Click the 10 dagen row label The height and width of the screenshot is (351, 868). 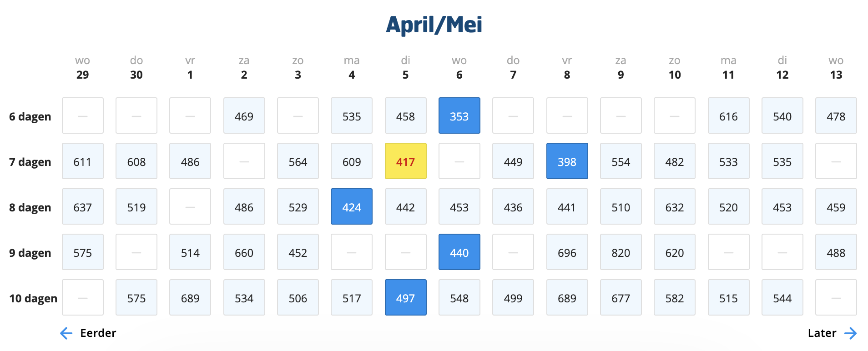tap(33, 298)
